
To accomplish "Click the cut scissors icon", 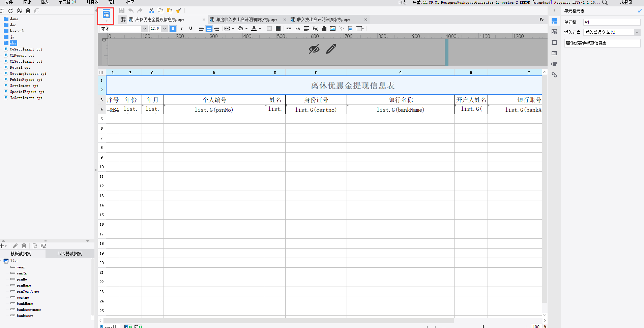I will pyautogui.click(x=151, y=10).
